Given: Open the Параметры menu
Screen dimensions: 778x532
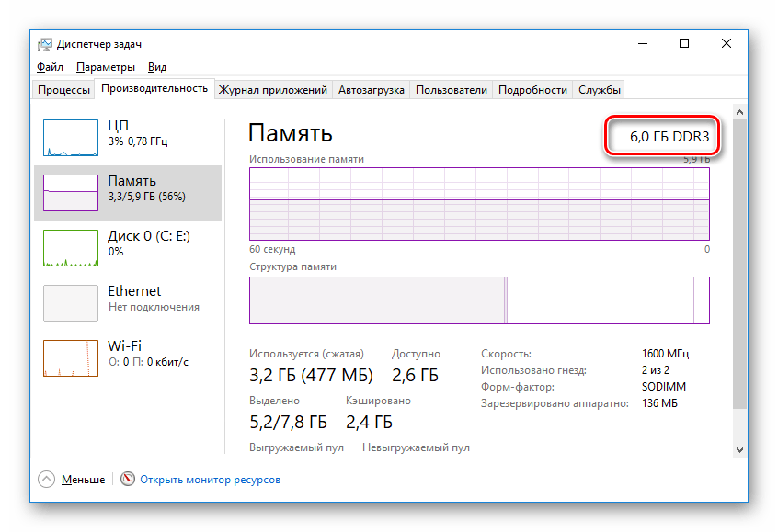Looking at the screenshot, I should tap(106, 67).
